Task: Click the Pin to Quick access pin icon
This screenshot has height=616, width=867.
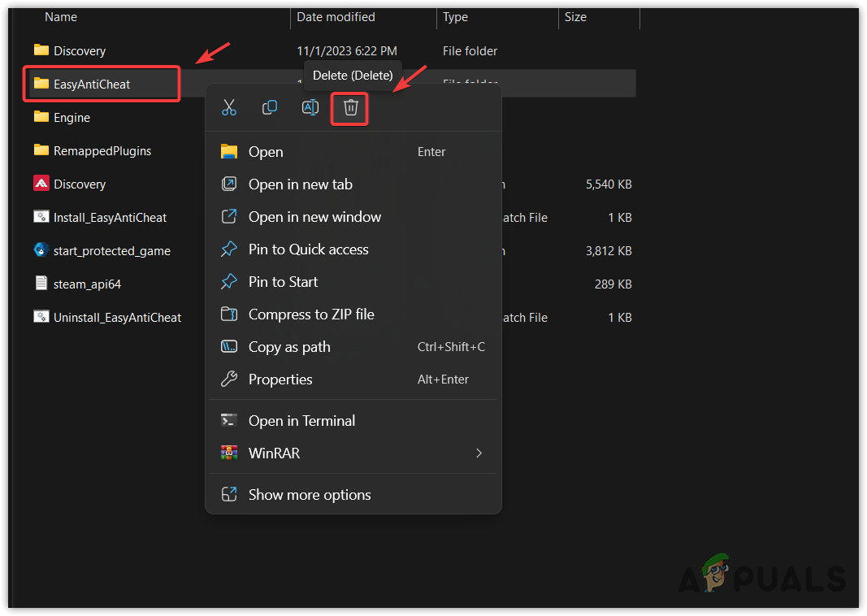Action: (229, 249)
